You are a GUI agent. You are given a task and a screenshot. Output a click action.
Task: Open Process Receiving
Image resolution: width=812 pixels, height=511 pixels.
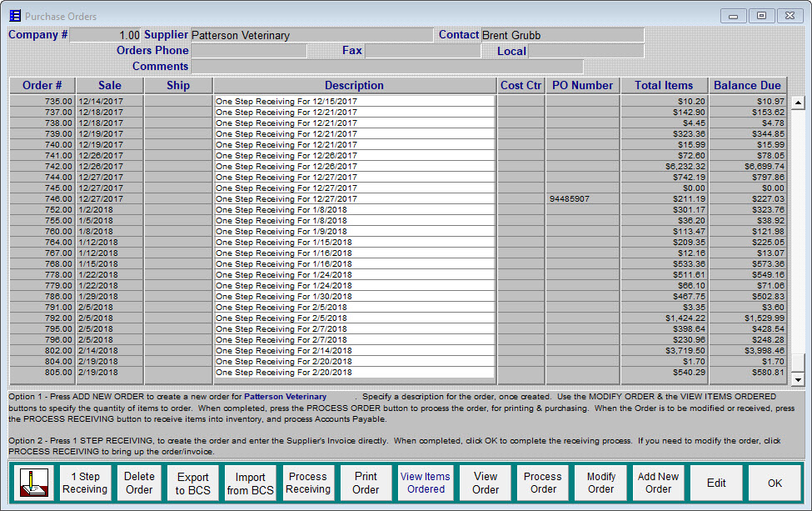308,483
